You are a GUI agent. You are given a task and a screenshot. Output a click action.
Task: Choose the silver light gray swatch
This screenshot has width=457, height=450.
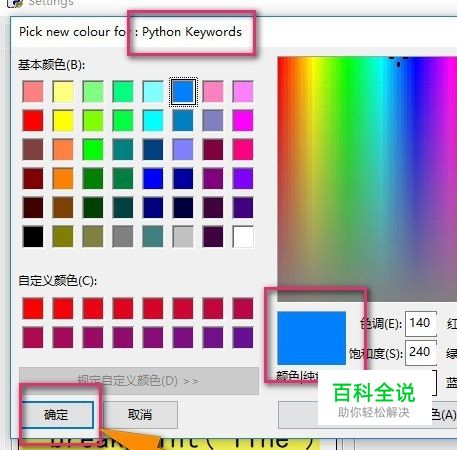click(x=183, y=236)
